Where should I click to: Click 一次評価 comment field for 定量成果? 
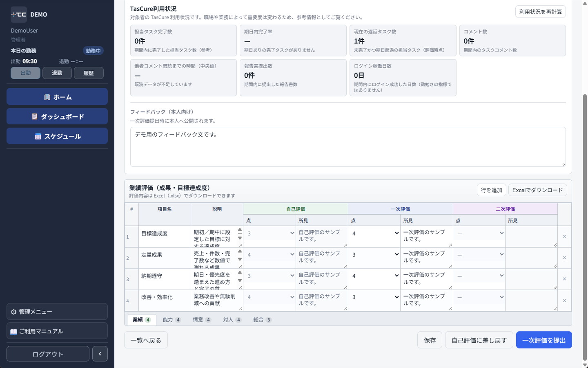(426, 258)
